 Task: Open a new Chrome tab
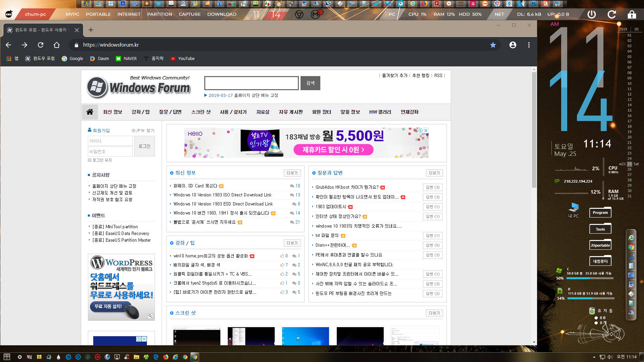[91, 30]
